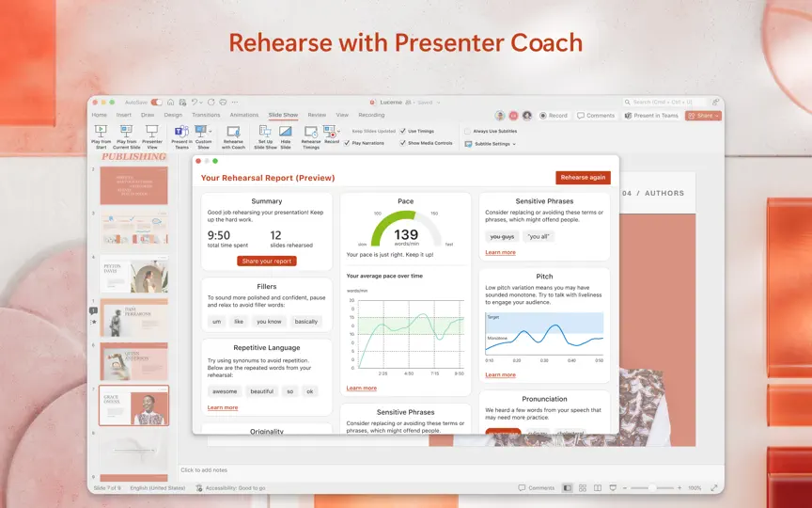Click the Hide Slide icon
812x508 pixels.
[286, 132]
